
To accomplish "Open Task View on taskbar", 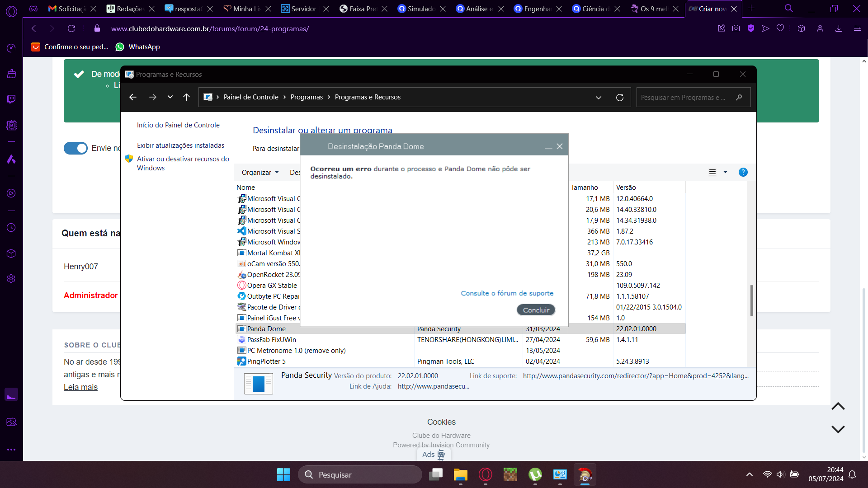I will pyautogui.click(x=436, y=474).
